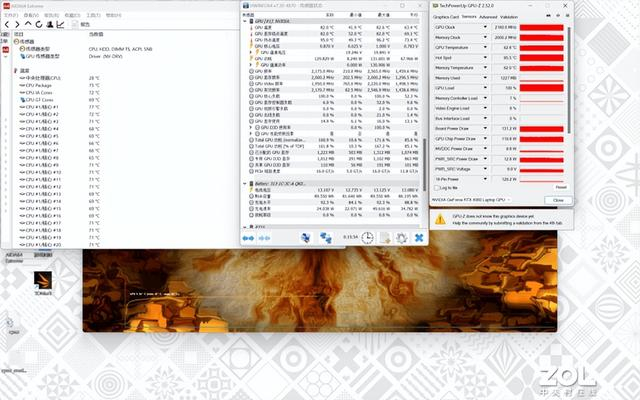Click GPU-Z screenshot camera icon
The image size is (640, 400).
548,16
